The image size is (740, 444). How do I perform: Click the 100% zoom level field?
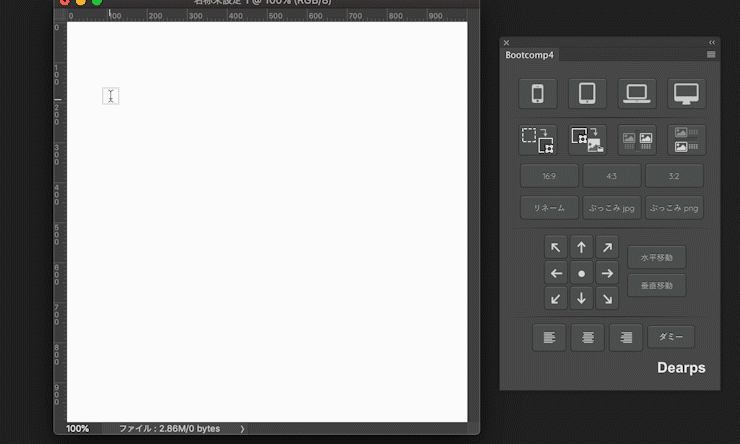(78, 429)
